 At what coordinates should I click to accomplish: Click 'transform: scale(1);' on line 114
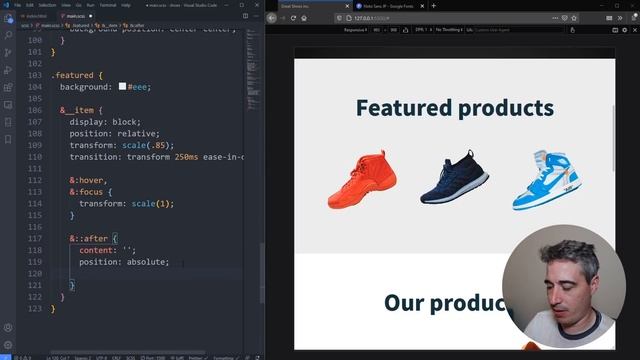point(127,203)
